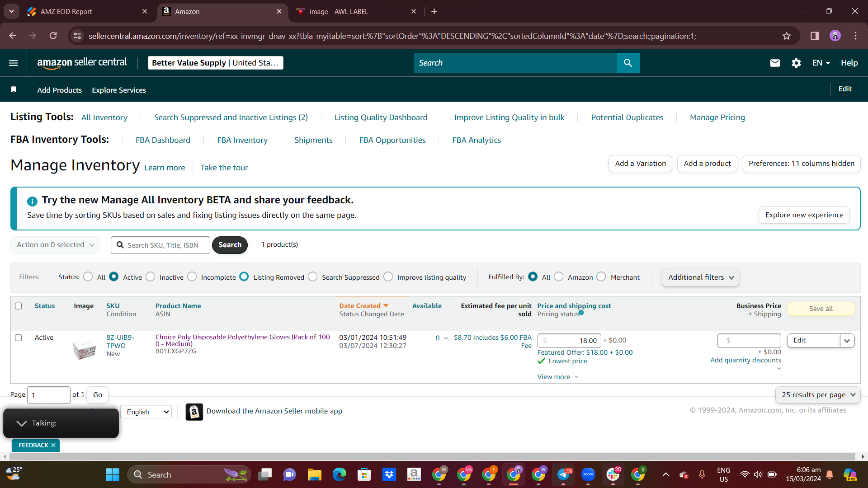Open Dropbox from taskbar
Viewport: 868px width, 488px height.
pos(389,474)
